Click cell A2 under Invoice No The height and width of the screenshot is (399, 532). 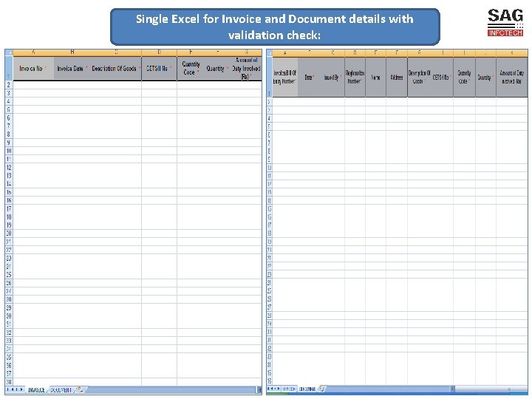point(33,85)
